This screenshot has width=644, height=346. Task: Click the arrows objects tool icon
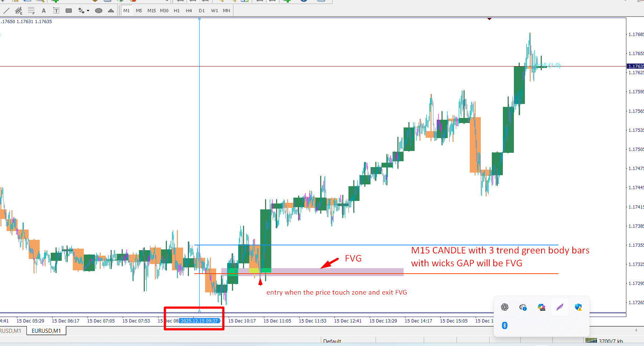81,11
